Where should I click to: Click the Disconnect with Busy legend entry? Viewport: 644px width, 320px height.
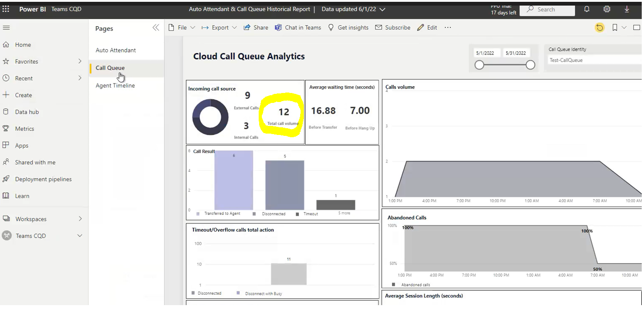point(259,293)
